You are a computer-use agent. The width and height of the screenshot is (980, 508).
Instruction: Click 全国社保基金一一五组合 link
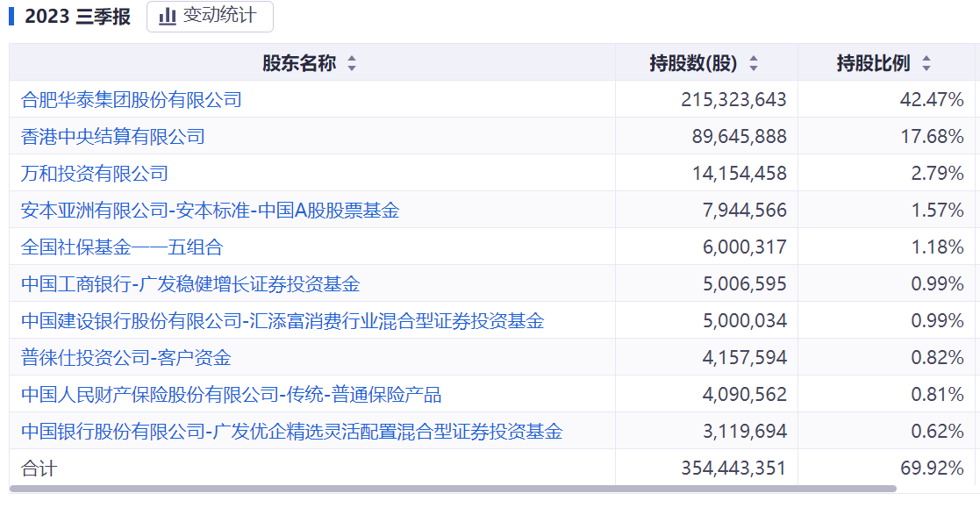point(122,247)
